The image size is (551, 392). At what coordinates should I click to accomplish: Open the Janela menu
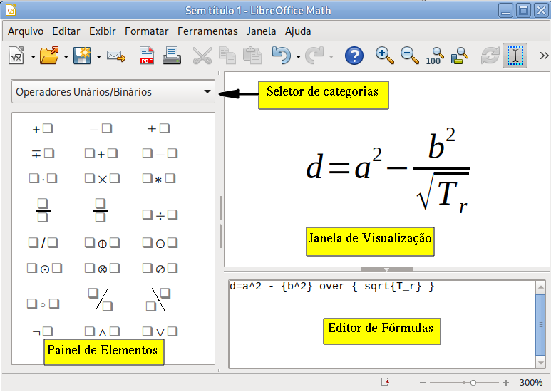pyautogui.click(x=261, y=31)
